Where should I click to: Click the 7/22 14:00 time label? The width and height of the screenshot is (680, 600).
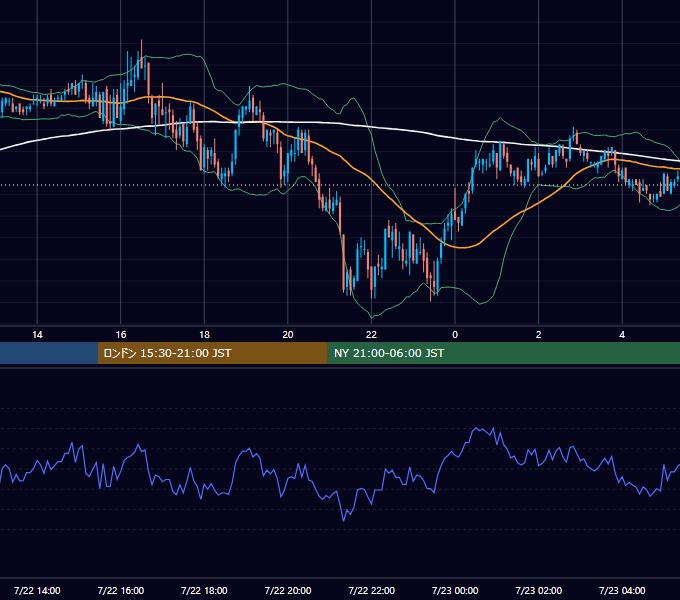tap(37, 590)
